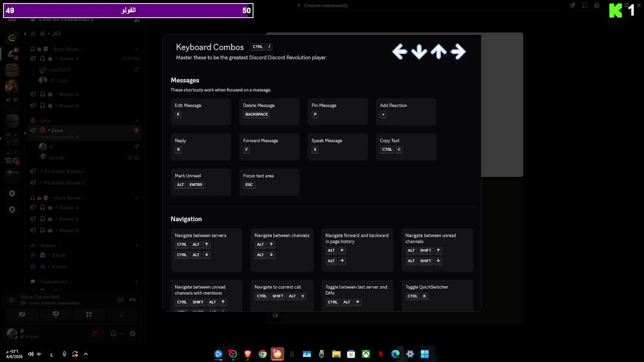Click the Mark Unread shortcut card
This screenshot has height=362, width=644.
pos(201,182)
